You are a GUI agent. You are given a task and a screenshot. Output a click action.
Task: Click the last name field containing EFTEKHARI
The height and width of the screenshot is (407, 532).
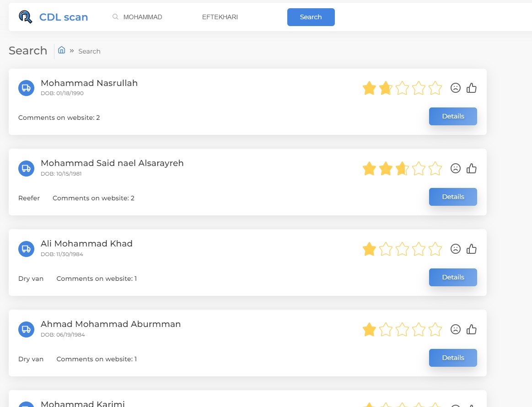233,17
